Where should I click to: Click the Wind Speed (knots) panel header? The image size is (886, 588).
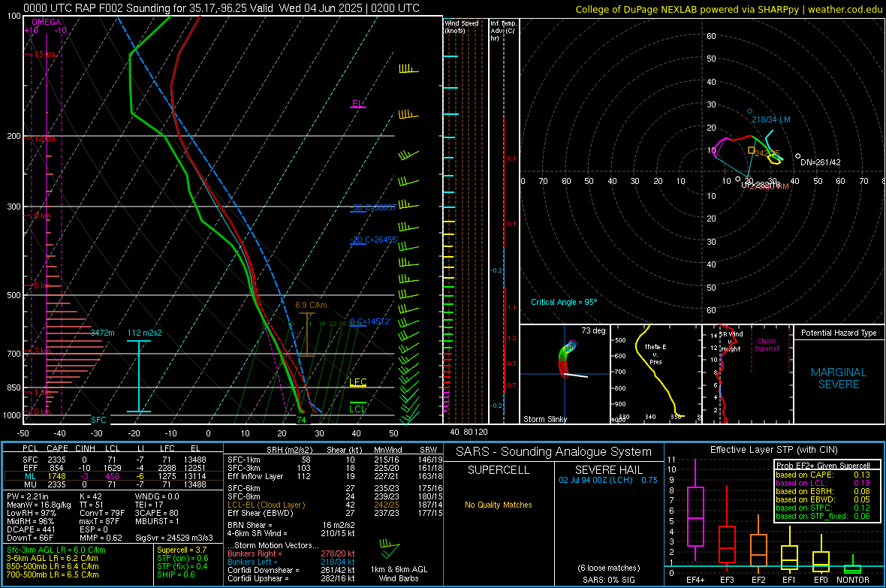pyautogui.click(x=462, y=27)
